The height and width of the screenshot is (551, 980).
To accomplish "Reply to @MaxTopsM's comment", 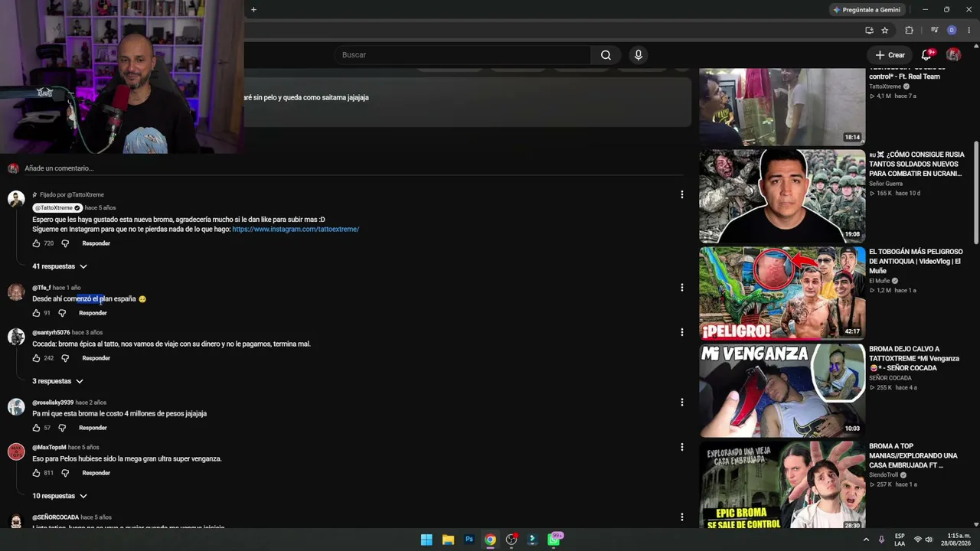I will [x=96, y=473].
